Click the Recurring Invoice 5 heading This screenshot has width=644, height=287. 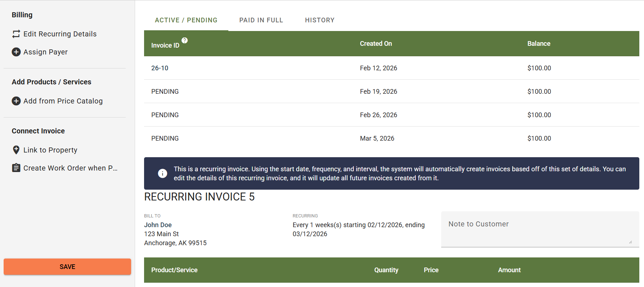[199, 197]
